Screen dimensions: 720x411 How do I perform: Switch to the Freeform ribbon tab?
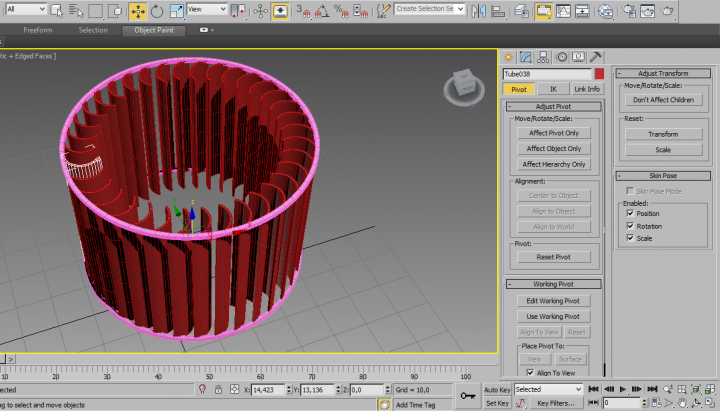tap(37, 30)
